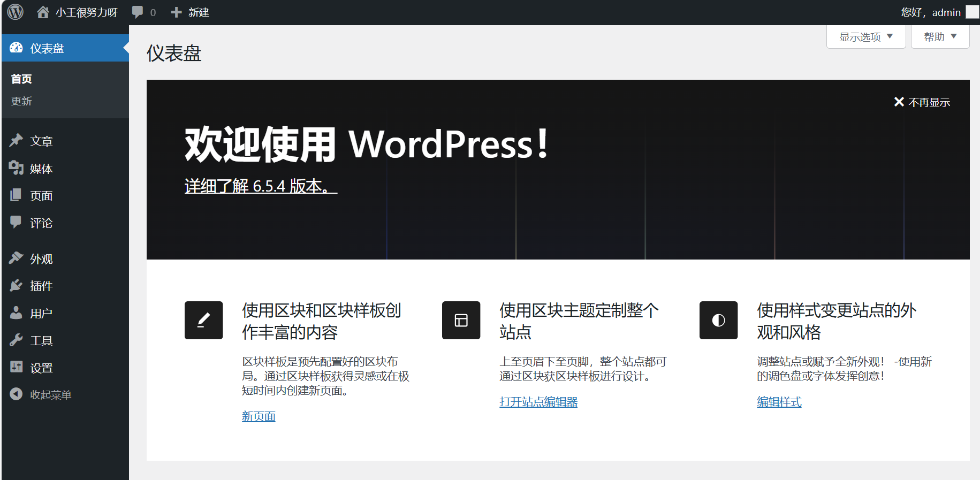
Task: Click the 用户 person icon
Action: [16, 313]
